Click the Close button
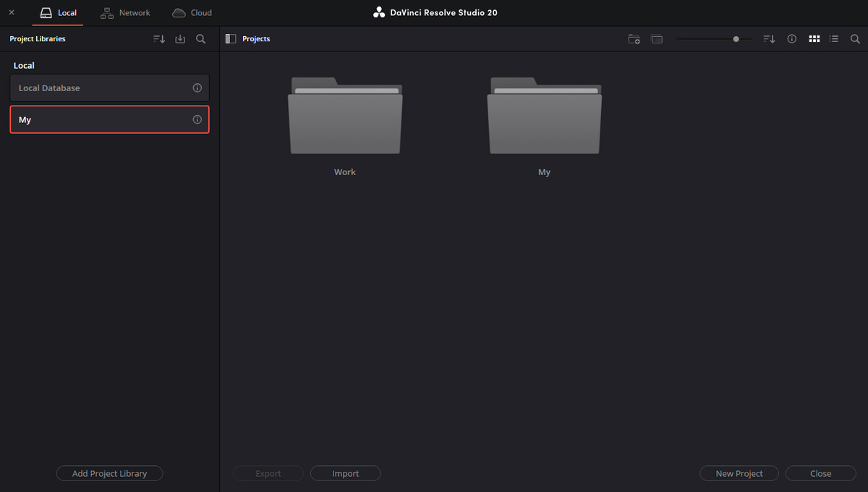The image size is (868, 492). click(820, 473)
